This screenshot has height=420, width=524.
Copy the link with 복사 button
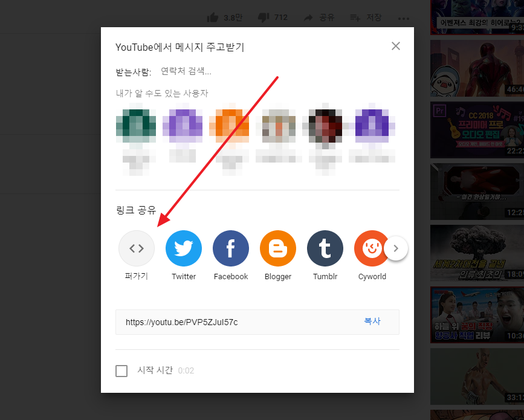[372, 321]
